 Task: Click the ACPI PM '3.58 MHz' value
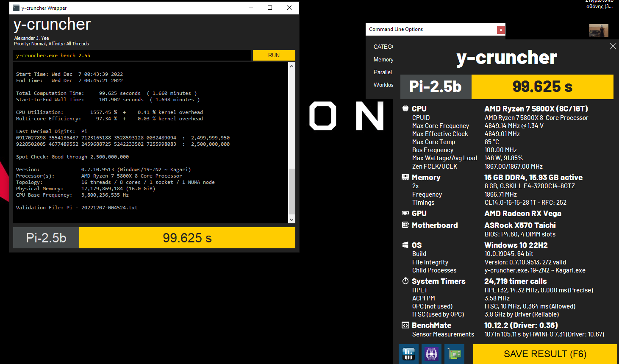[x=497, y=298]
